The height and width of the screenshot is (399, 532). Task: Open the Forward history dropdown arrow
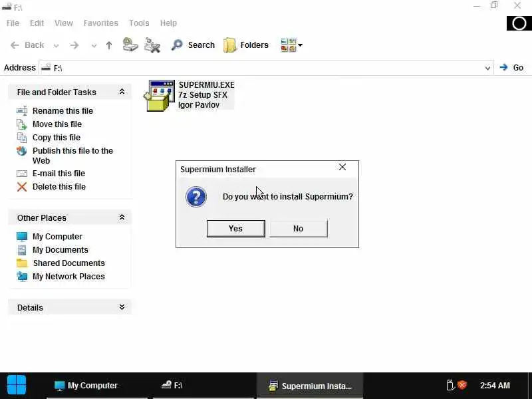click(x=94, y=45)
